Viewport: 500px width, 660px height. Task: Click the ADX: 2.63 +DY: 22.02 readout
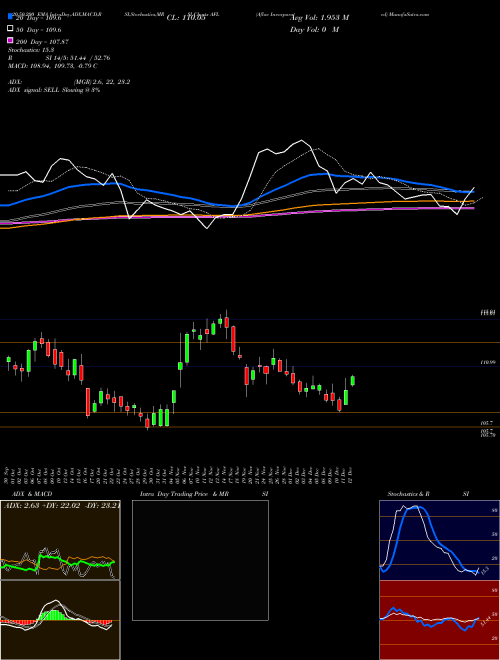pos(61,505)
